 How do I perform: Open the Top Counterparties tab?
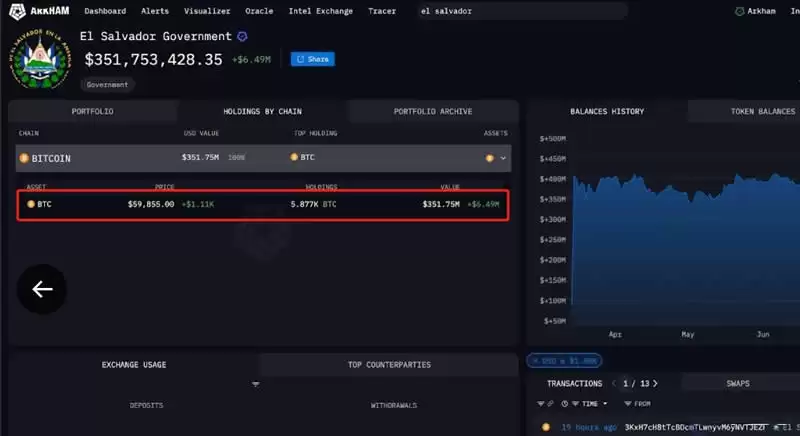pos(389,365)
